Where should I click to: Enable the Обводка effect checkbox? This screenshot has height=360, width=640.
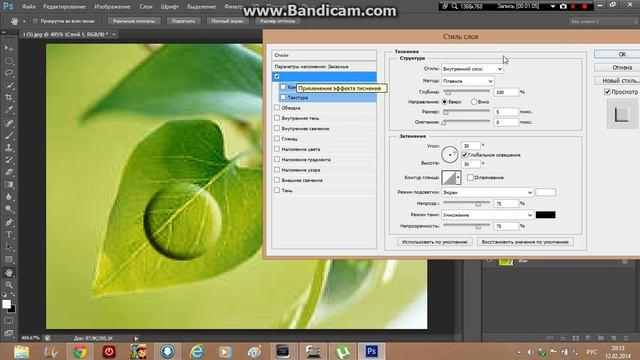tap(277, 107)
